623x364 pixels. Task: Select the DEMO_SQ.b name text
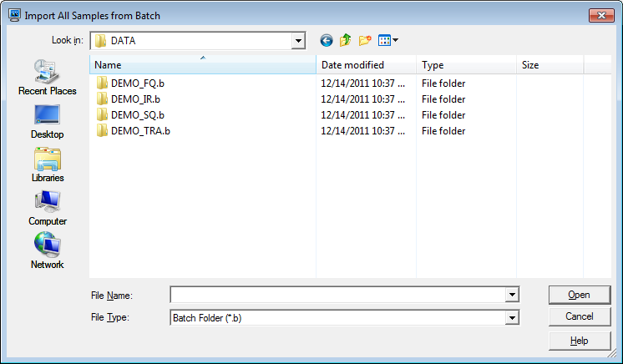138,115
